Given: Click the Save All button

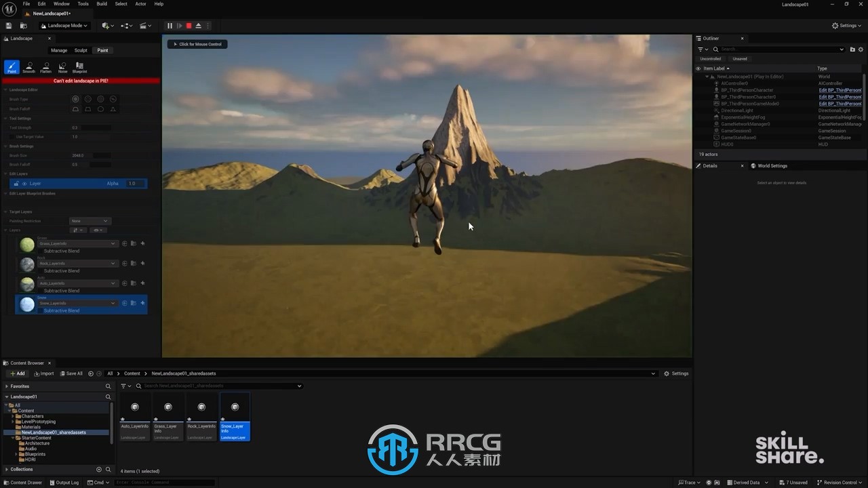Looking at the screenshot, I should click(71, 373).
